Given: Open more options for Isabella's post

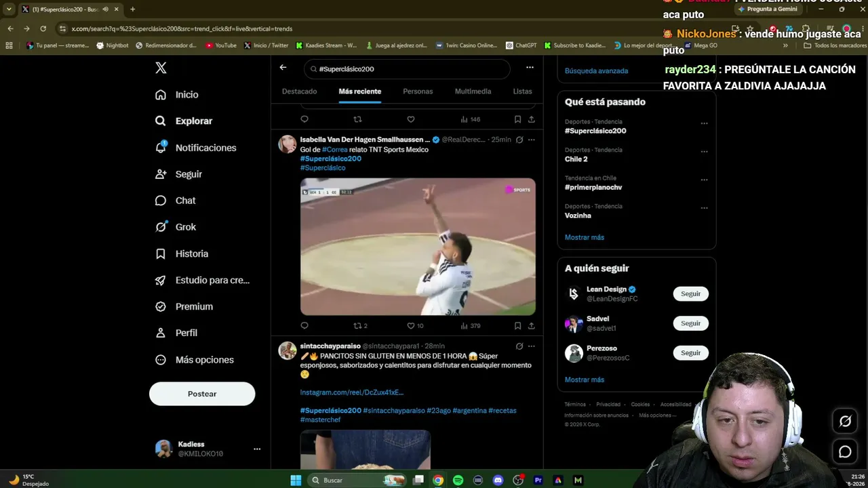Looking at the screenshot, I should [531, 140].
